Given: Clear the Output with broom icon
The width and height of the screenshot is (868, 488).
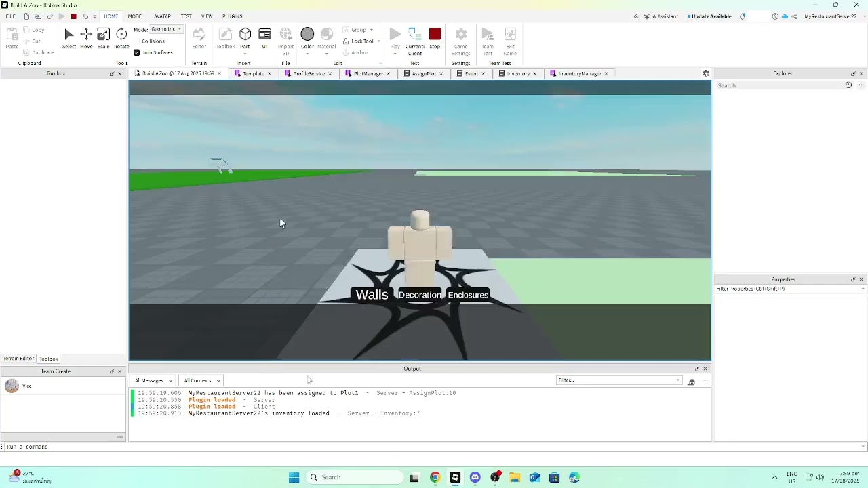Looking at the screenshot, I should coord(691,381).
